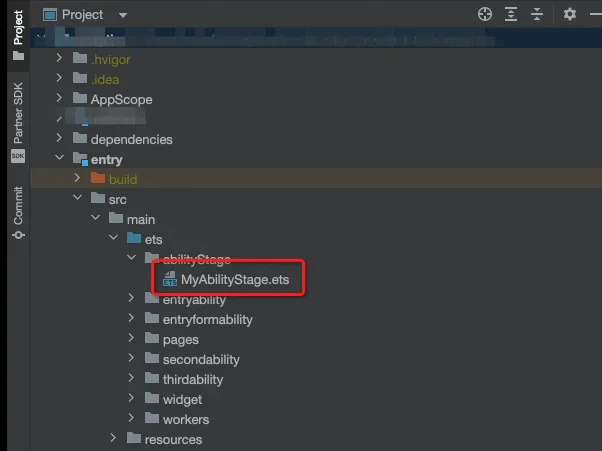Select the src folder name
Image resolution: width=602 pixels, height=451 pixels.
point(117,200)
